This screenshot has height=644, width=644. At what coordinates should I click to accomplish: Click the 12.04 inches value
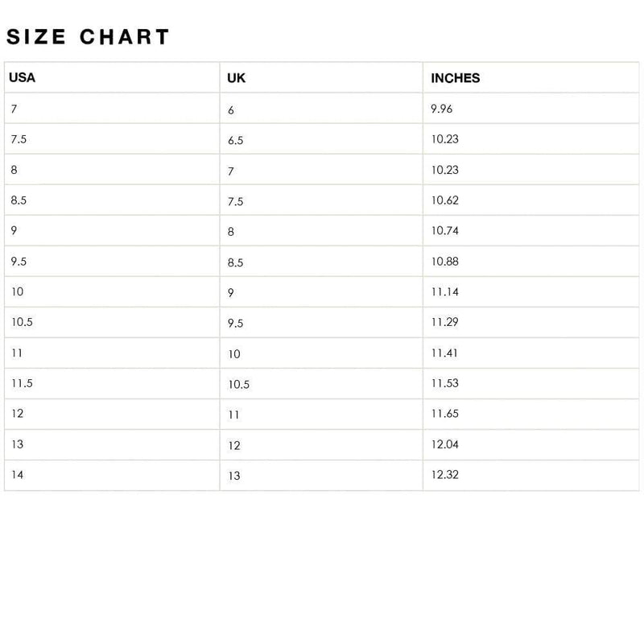445,444
